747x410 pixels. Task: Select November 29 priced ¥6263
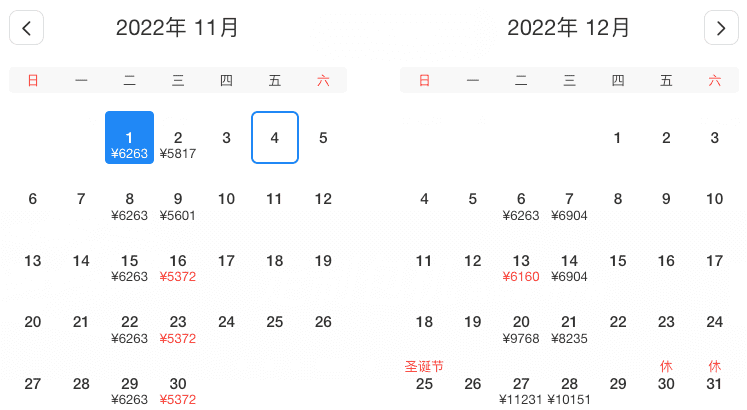tap(129, 390)
